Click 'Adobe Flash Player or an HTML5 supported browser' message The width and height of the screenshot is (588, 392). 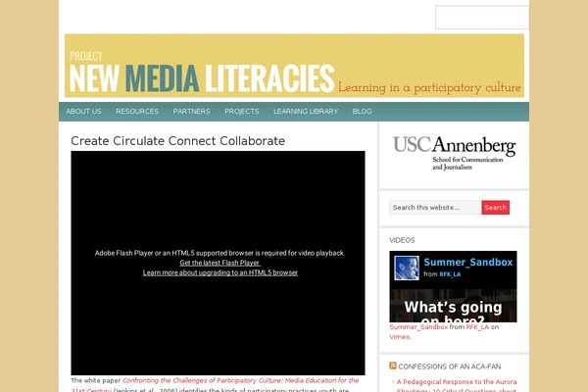(x=220, y=253)
